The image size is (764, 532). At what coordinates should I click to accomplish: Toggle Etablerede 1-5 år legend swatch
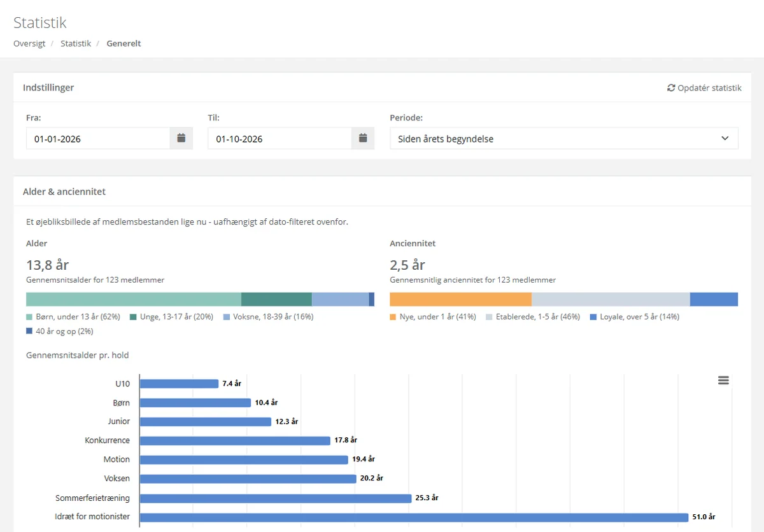coord(489,317)
